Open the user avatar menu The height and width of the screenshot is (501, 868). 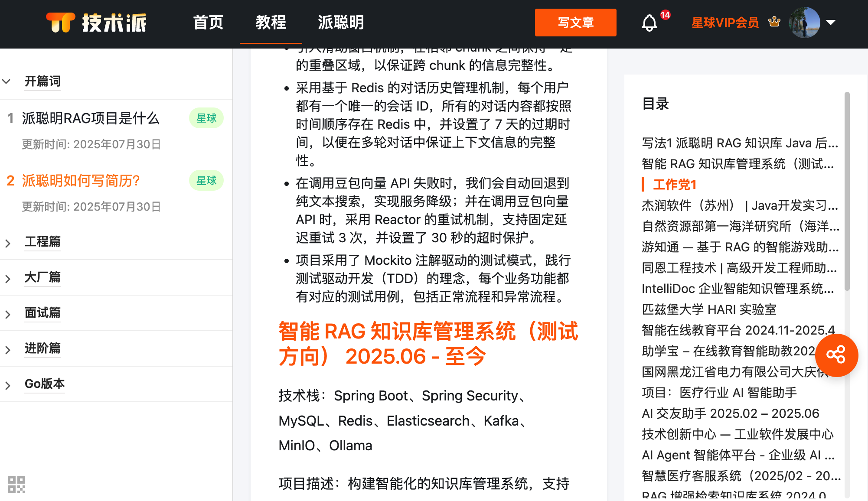[804, 23]
